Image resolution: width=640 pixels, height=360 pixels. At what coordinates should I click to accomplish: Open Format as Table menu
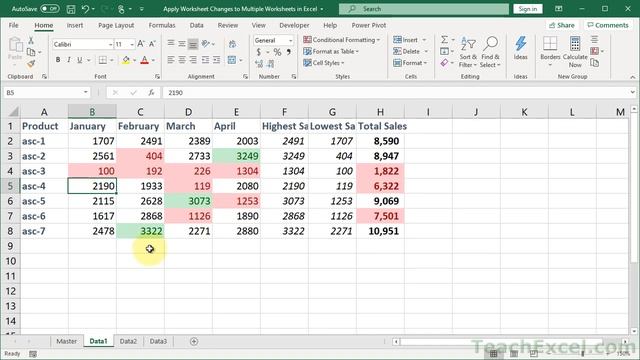(x=331, y=51)
